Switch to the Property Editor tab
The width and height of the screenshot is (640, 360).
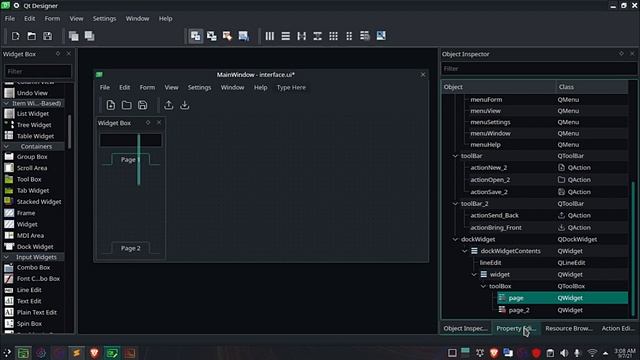516,328
